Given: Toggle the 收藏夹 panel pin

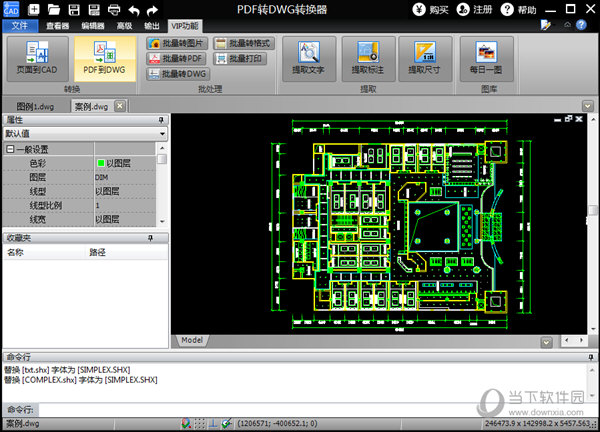Looking at the screenshot, I should pos(151,238).
